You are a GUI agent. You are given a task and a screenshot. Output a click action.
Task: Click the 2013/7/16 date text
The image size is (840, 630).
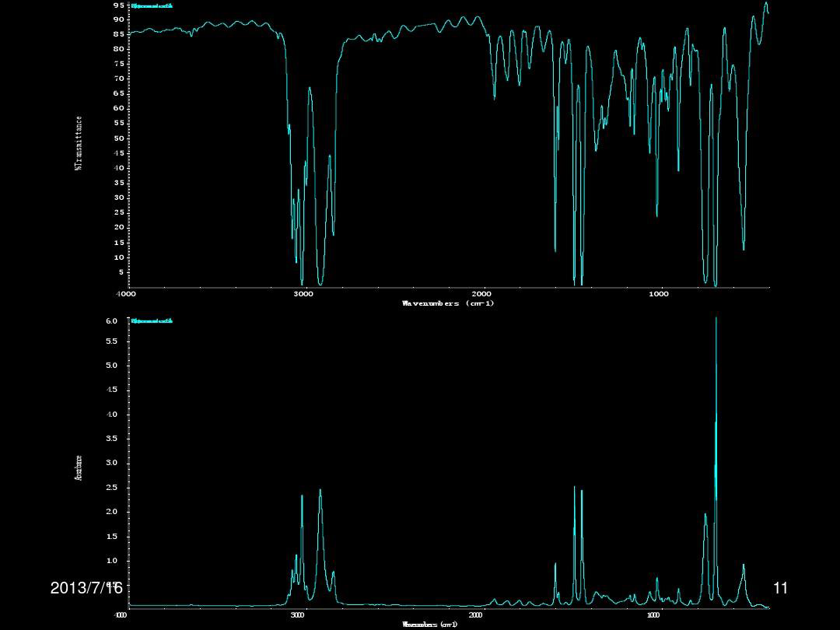86,588
